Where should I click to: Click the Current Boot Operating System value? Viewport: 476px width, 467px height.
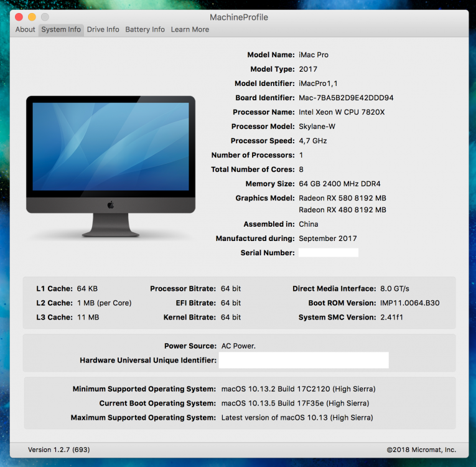pos(295,403)
